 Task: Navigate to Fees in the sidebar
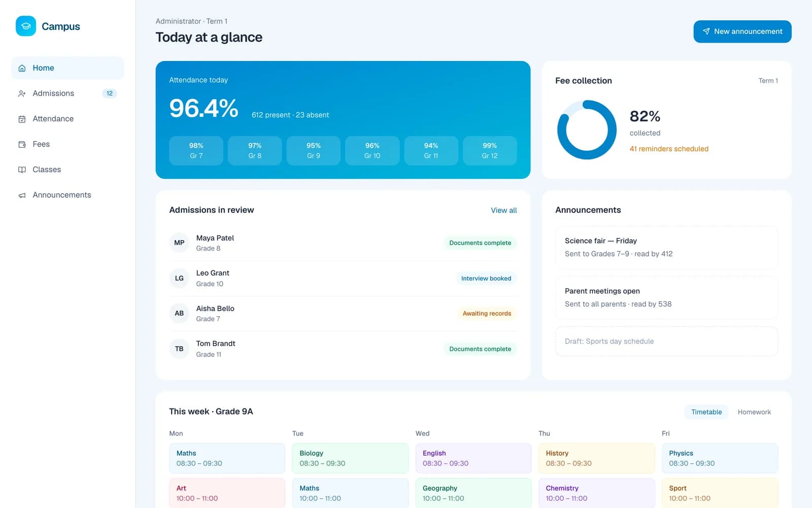tap(67, 144)
